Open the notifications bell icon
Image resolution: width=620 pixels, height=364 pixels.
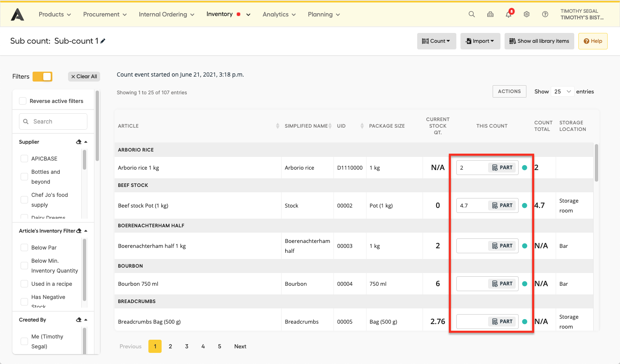coord(509,14)
